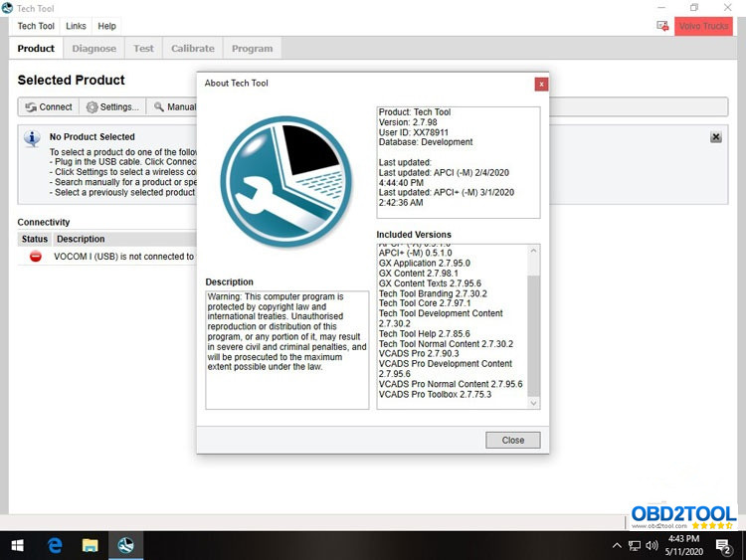Show hidden system tray icons
This screenshot has height=560, width=746.
pos(617,546)
